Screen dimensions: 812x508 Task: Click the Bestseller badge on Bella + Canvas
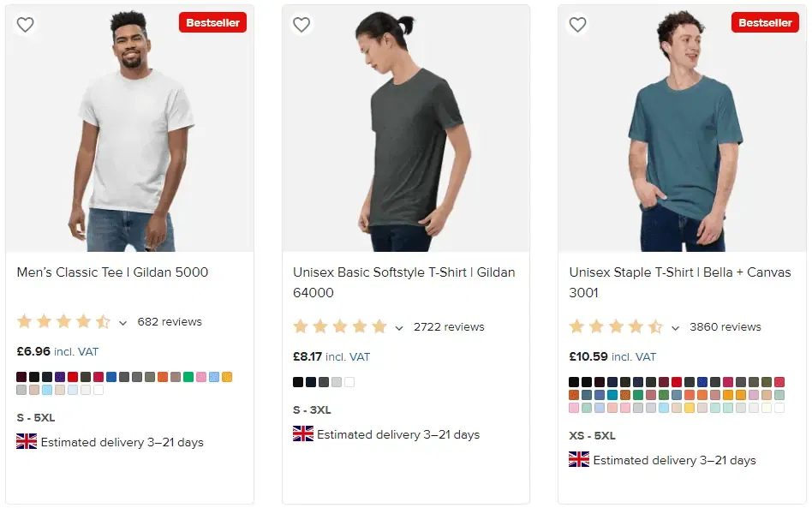[x=765, y=22]
